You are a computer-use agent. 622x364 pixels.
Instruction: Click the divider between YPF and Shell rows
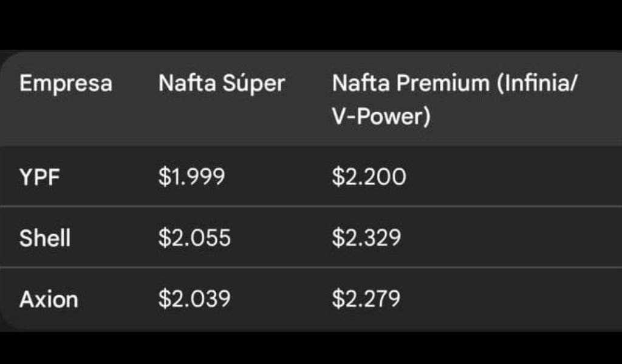pyautogui.click(x=311, y=206)
